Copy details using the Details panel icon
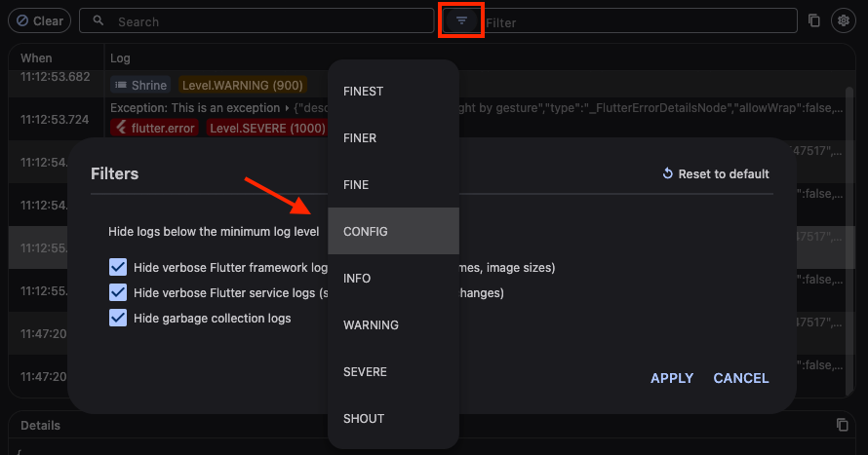Viewport: 868px width, 455px height. point(843,425)
